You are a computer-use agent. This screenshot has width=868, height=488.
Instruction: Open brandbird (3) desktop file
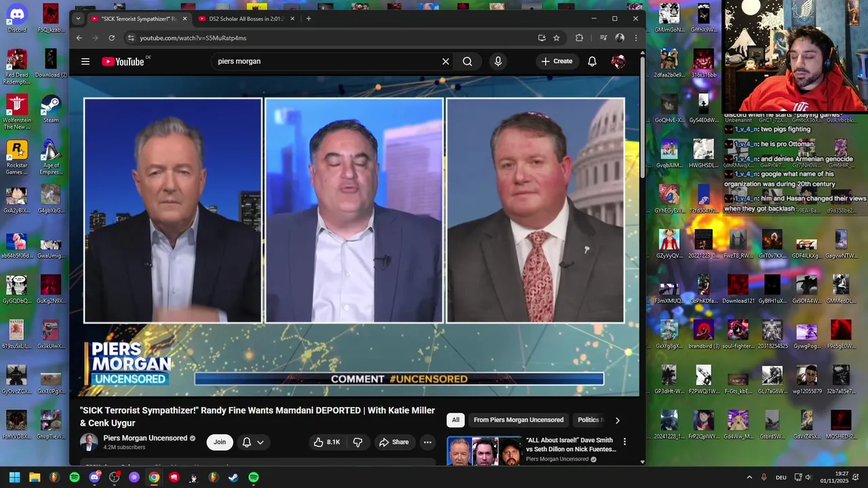[x=703, y=334]
